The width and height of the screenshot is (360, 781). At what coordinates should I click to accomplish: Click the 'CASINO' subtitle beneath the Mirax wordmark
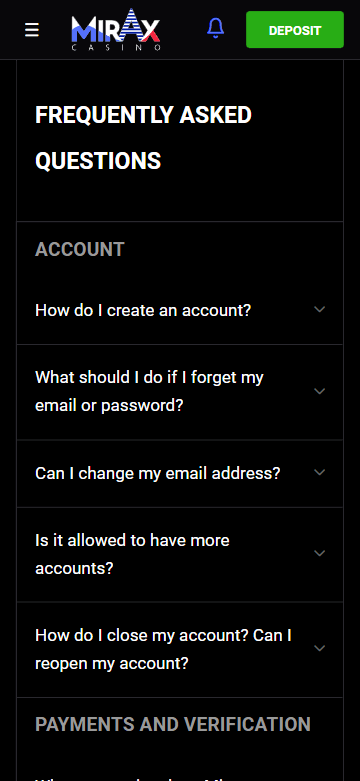tap(116, 48)
